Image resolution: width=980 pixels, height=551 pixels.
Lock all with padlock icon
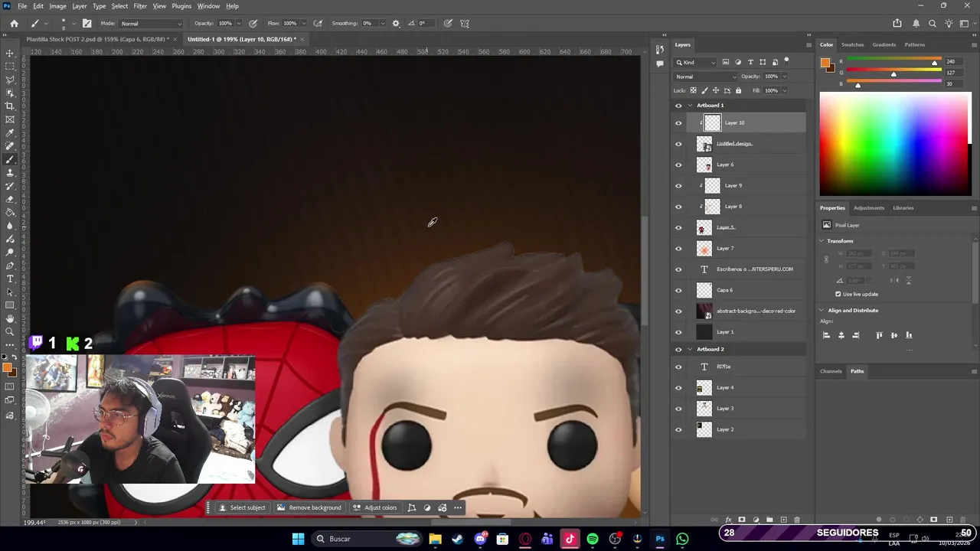(x=738, y=90)
